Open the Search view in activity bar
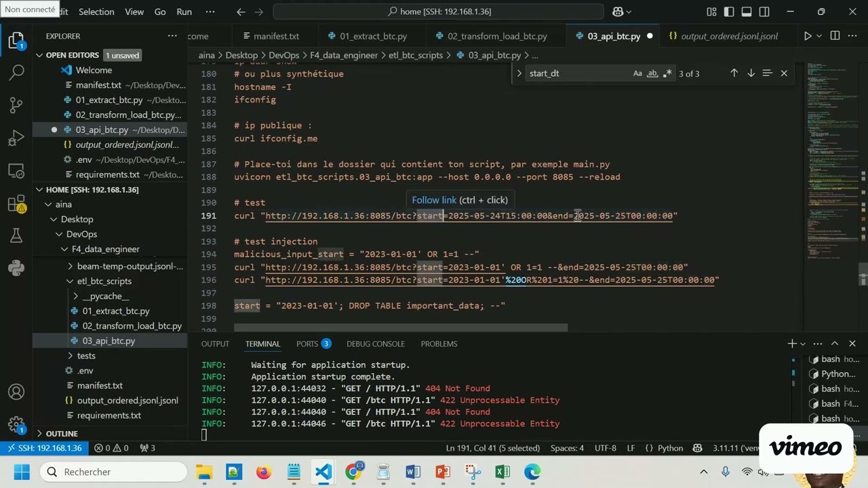This screenshot has width=868, height=488. pos(16,72)
